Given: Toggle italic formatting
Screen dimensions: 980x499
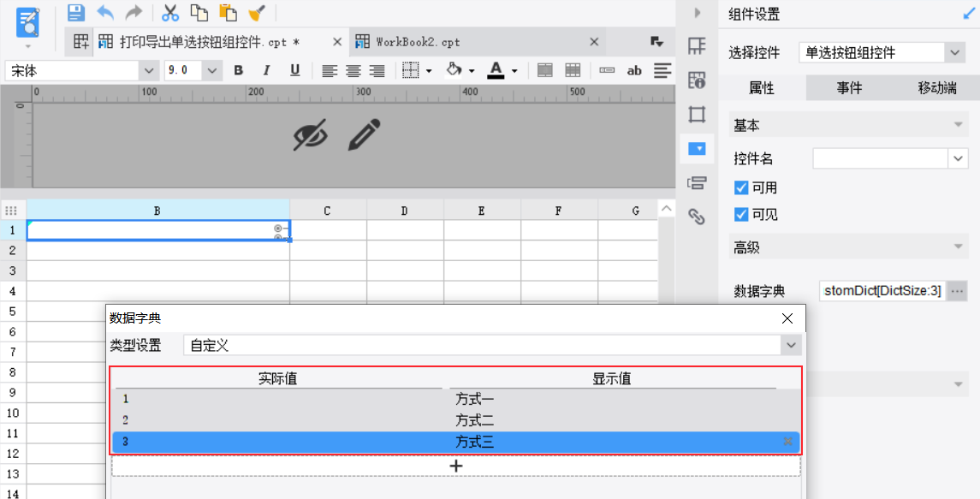Looking at the screenshot, I should coord(266,71).
